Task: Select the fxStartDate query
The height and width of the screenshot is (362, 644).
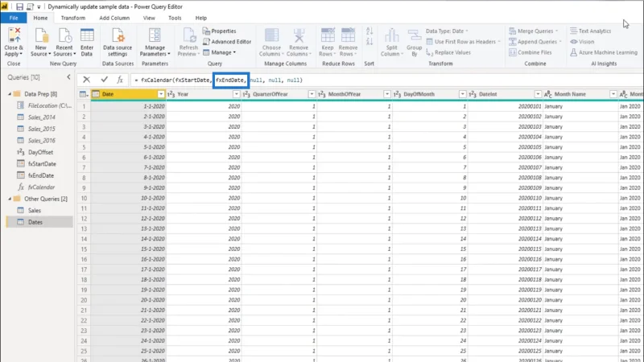Action: (42, 164)
